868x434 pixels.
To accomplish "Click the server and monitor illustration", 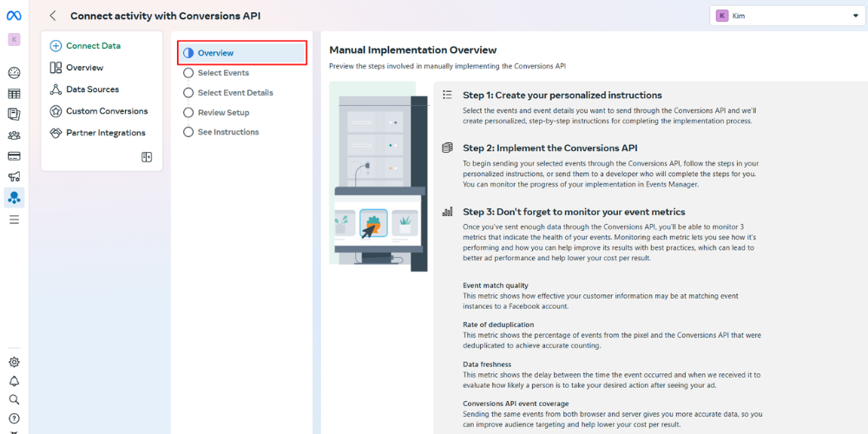I will 378,176.
